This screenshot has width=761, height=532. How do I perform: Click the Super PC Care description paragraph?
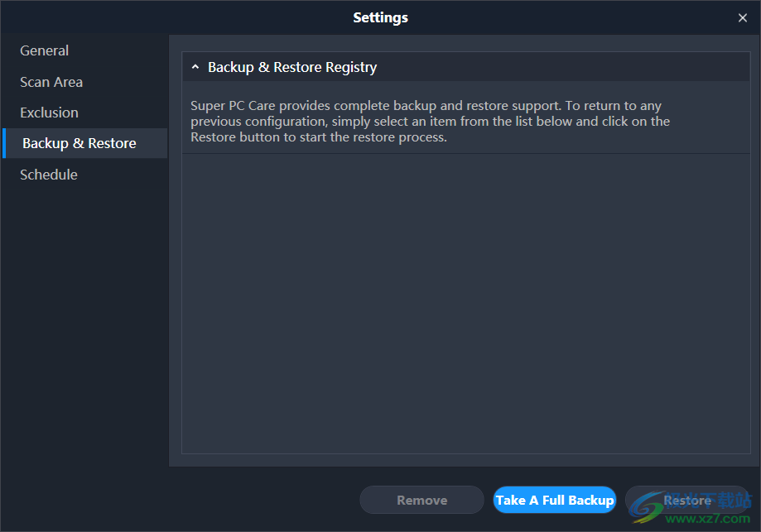click(x=430, y=122)
